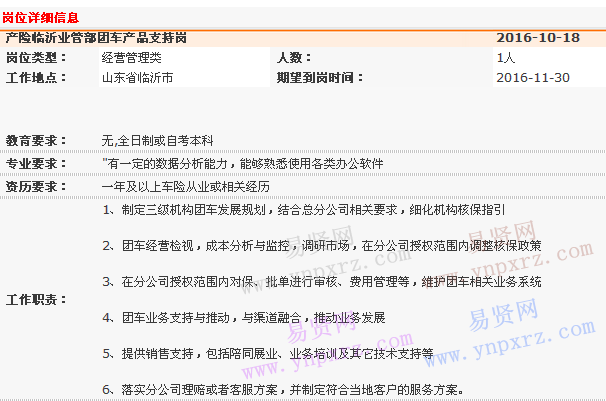Select the location 山东省临沂市
Screen dimensions: 606x401
click(x=138, y=78)
